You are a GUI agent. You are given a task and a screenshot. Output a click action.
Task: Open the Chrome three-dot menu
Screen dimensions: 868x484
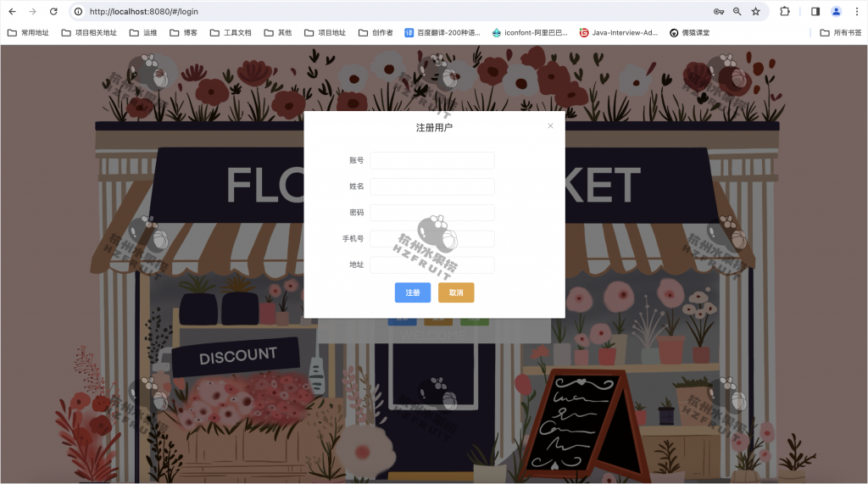(x=856, y=11)
